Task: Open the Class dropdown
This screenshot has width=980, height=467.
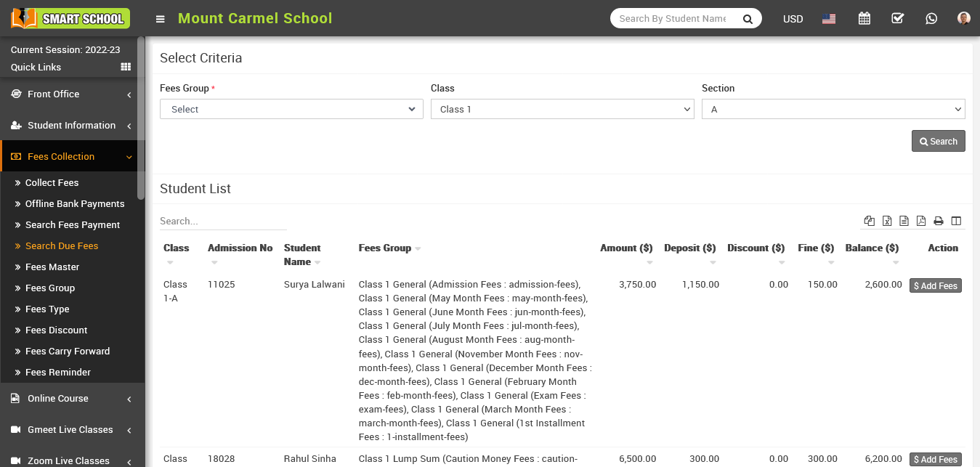Action: tap(562, 109)
